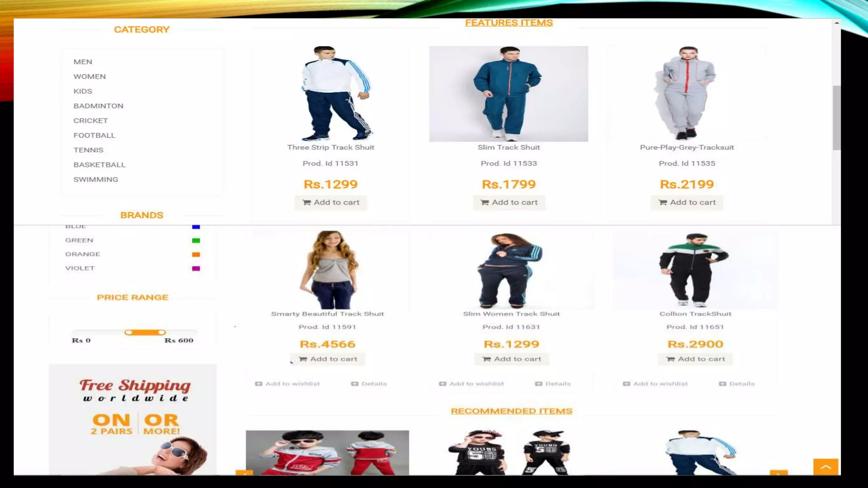Open the Free Shipping worldwide banner

coord(133,419)
